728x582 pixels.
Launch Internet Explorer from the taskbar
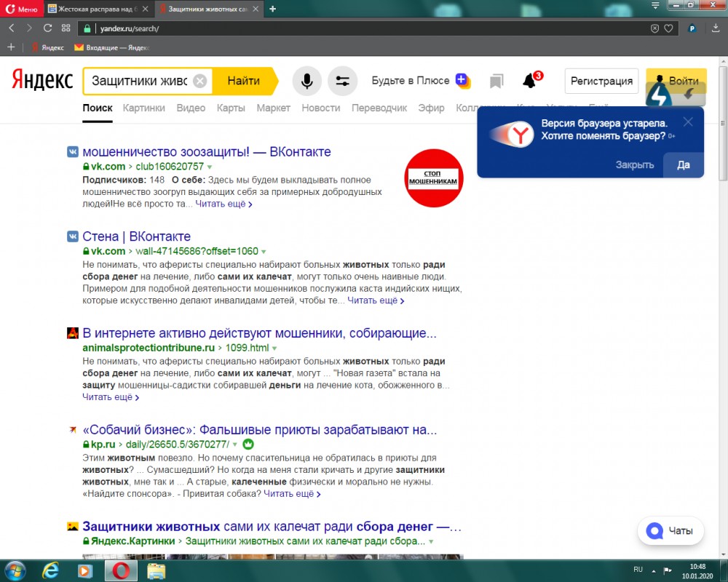(50, 569)
